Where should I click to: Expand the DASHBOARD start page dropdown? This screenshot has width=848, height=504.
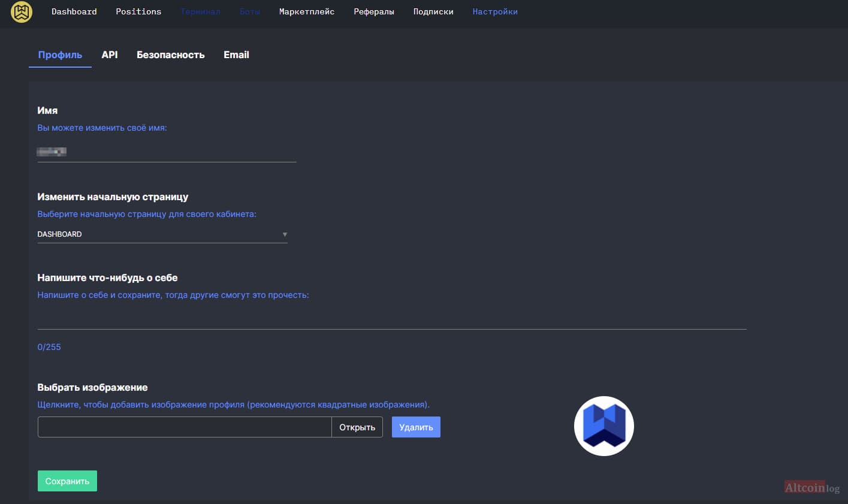pyautogui.click(x=162, y=234)
